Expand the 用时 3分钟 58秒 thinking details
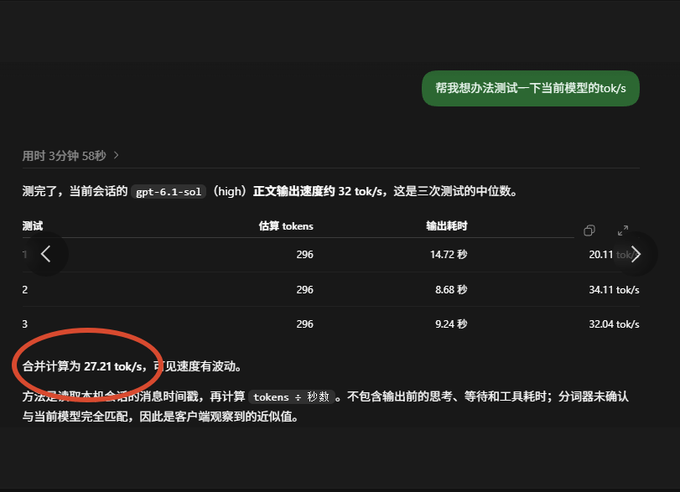Screen dimensions: 680x492 point(70,156)
